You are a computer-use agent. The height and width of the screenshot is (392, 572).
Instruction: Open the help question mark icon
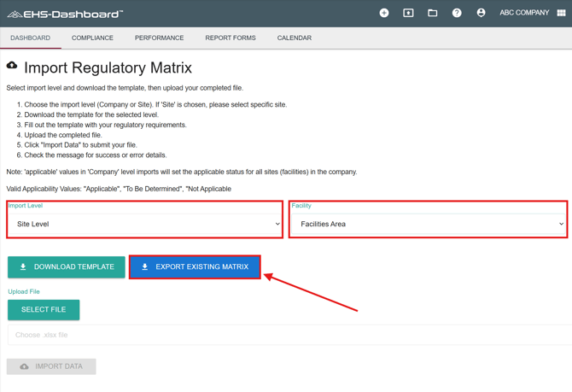coord(457,13)
